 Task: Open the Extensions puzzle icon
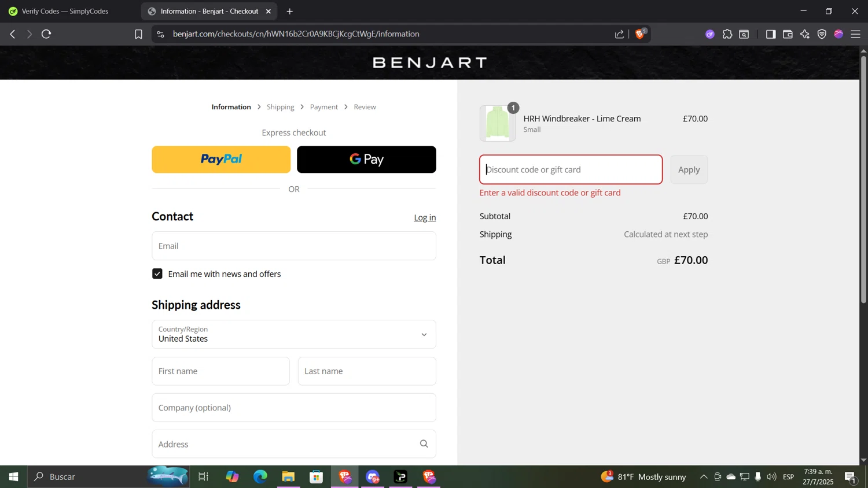coord(727,34)
